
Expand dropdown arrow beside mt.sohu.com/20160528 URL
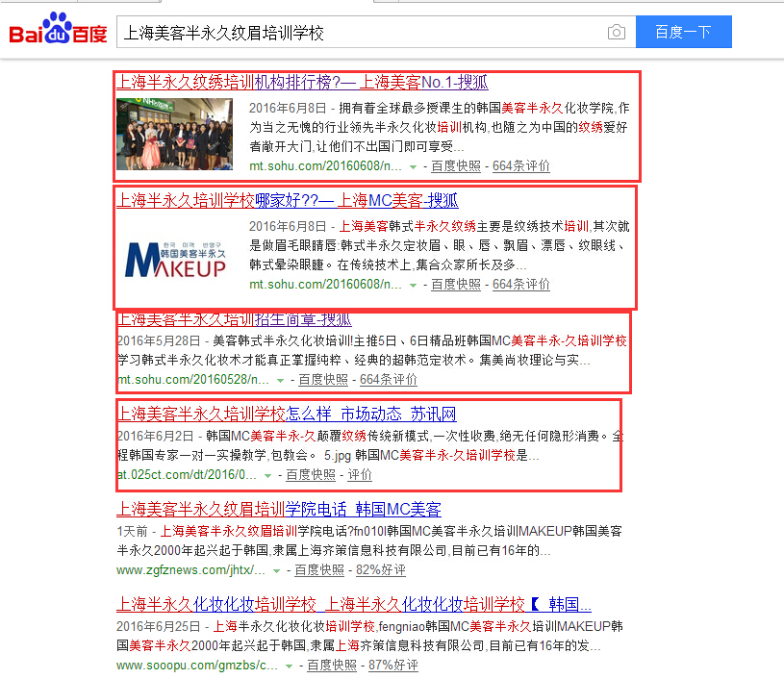click(x=281, y=381)
